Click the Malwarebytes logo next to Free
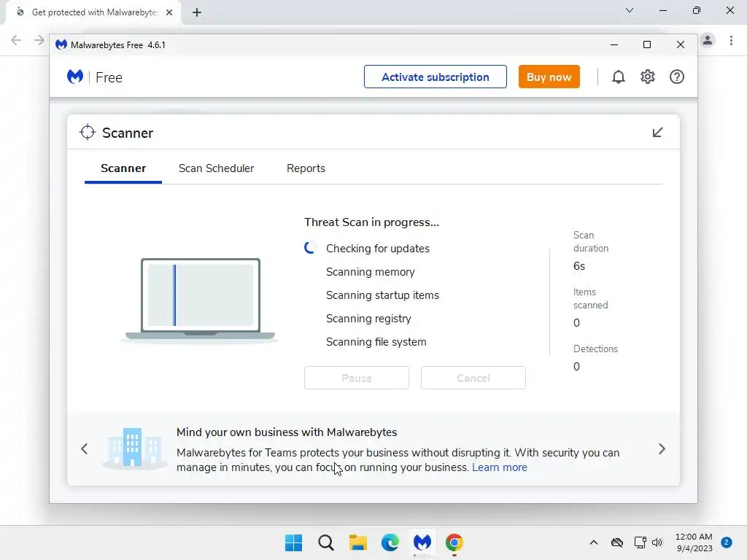 pos(75,77)
